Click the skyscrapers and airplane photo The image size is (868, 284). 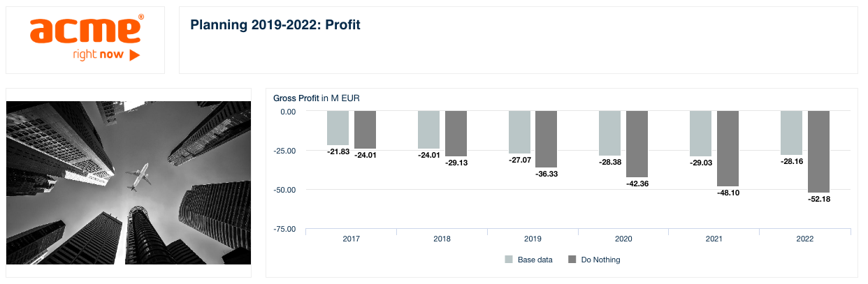click(129, 183)
